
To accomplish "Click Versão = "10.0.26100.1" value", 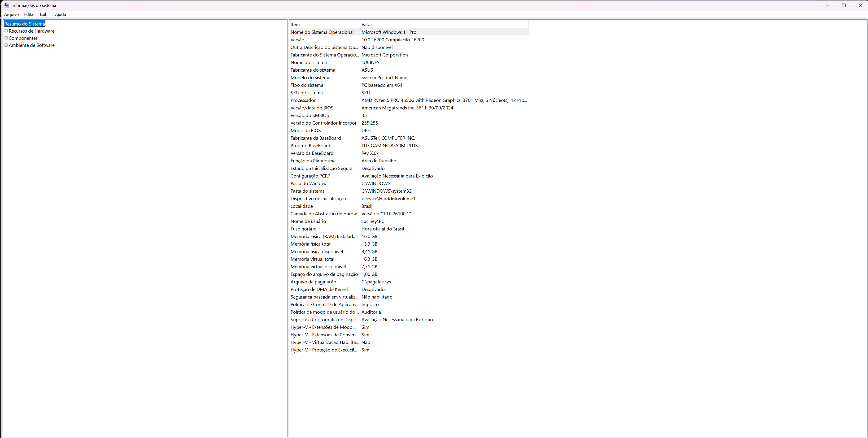I will pos(386,214).
